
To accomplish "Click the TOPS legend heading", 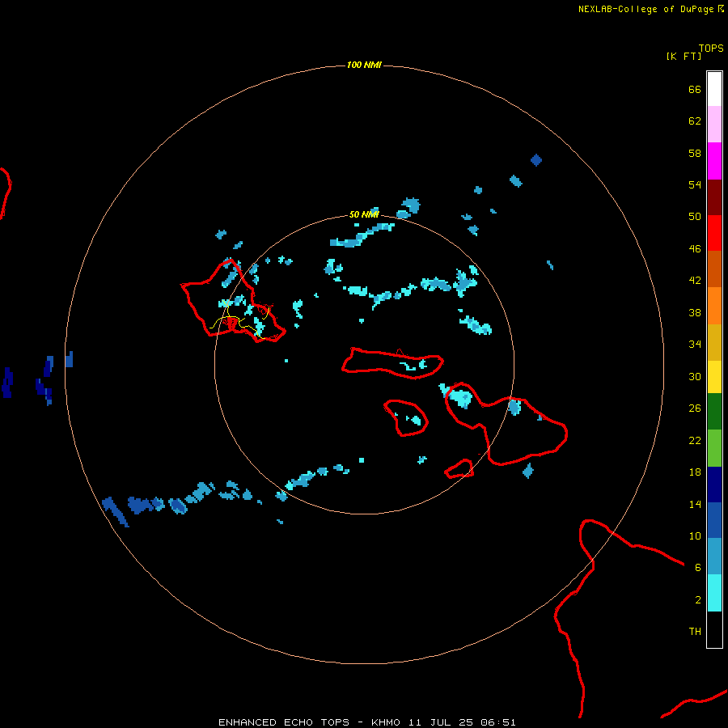I will point(711,49).
